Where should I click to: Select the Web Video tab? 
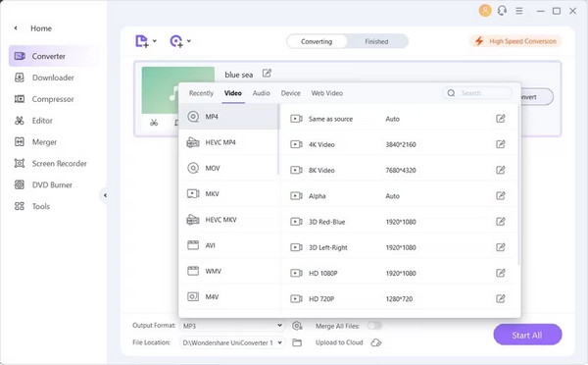tap(327, 93)
